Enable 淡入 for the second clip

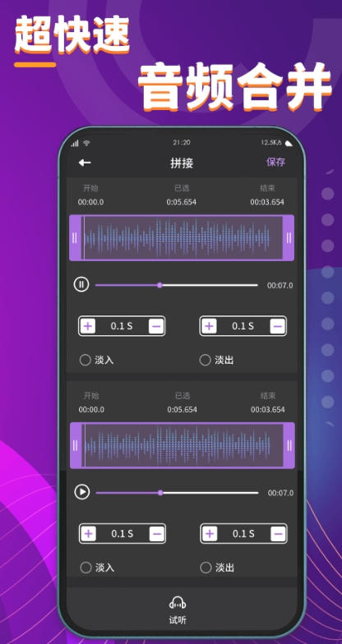(85, 568)
